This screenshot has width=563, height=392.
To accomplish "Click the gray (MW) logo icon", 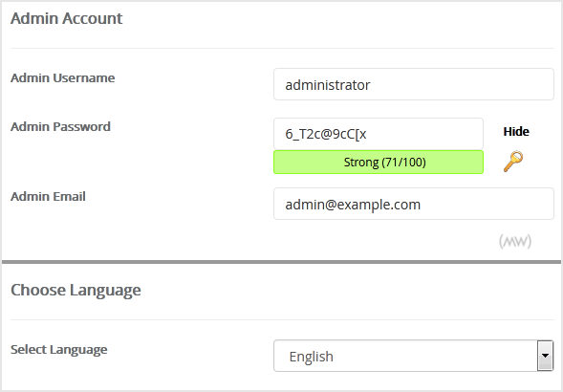I will (515, 241).
